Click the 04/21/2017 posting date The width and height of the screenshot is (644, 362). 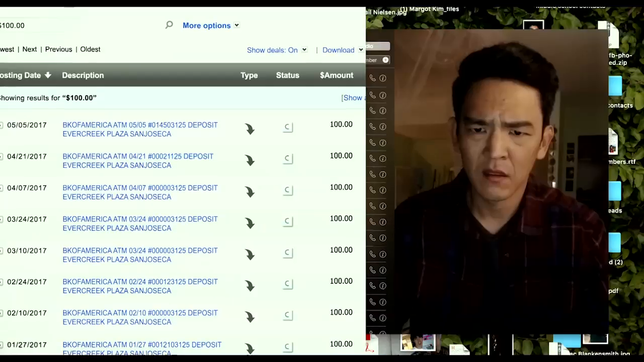point(27,156)
